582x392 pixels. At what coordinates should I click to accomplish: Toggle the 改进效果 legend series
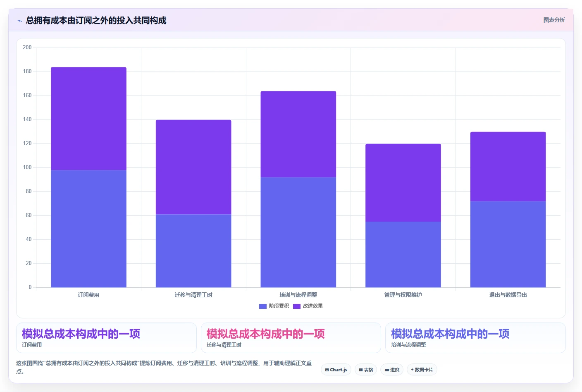click(308, 306)
